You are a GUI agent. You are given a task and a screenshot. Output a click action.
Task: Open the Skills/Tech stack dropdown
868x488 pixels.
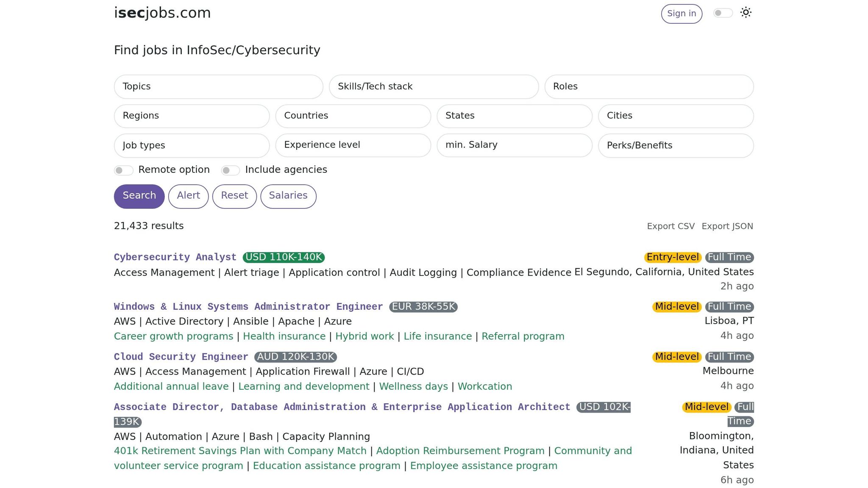tap(434, 87)
